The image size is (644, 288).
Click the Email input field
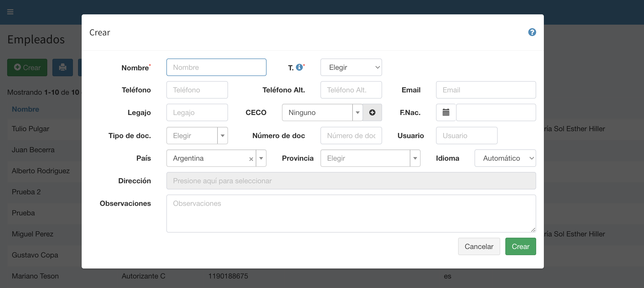486,90
